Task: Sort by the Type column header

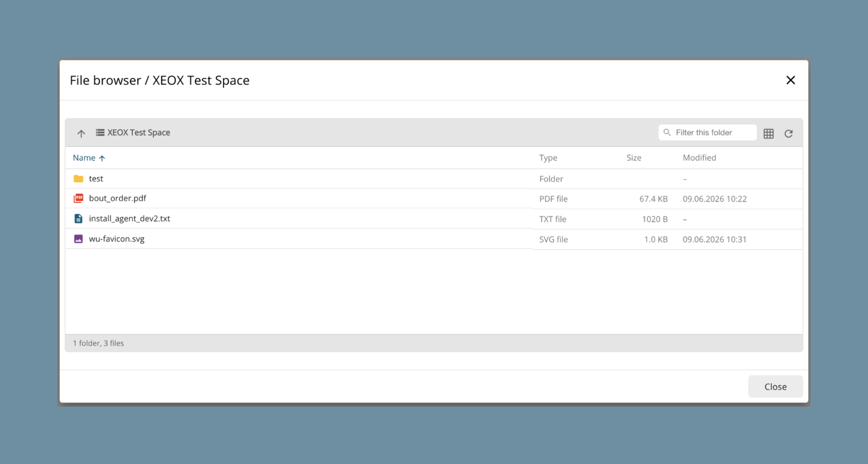Action: (548, 158)
